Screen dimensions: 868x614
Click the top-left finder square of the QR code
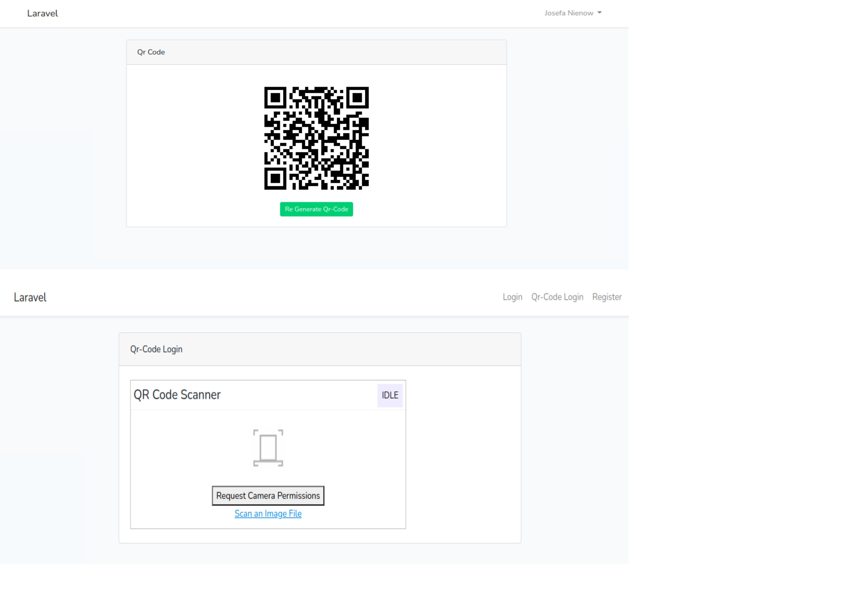pyautogui.click(x=275, y=98)
